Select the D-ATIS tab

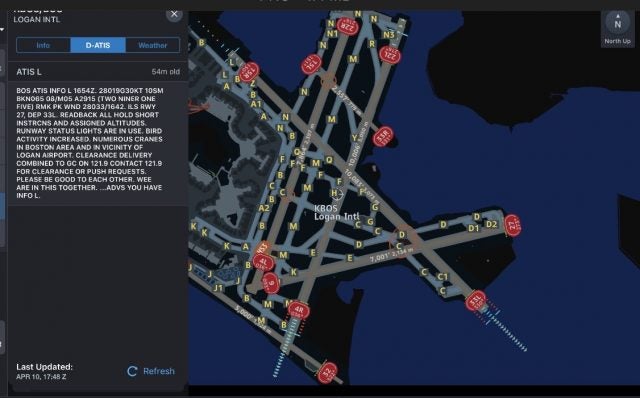[x=98, y=45]
